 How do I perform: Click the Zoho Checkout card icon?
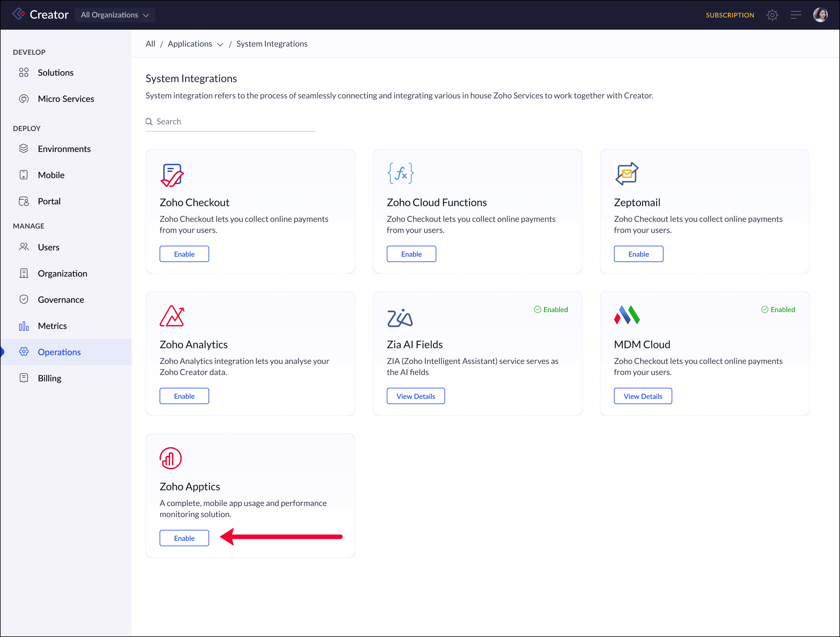pos(172,175)
